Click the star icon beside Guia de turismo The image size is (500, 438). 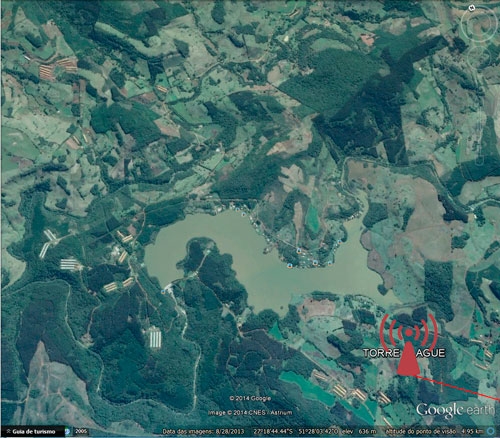[8, 431]
